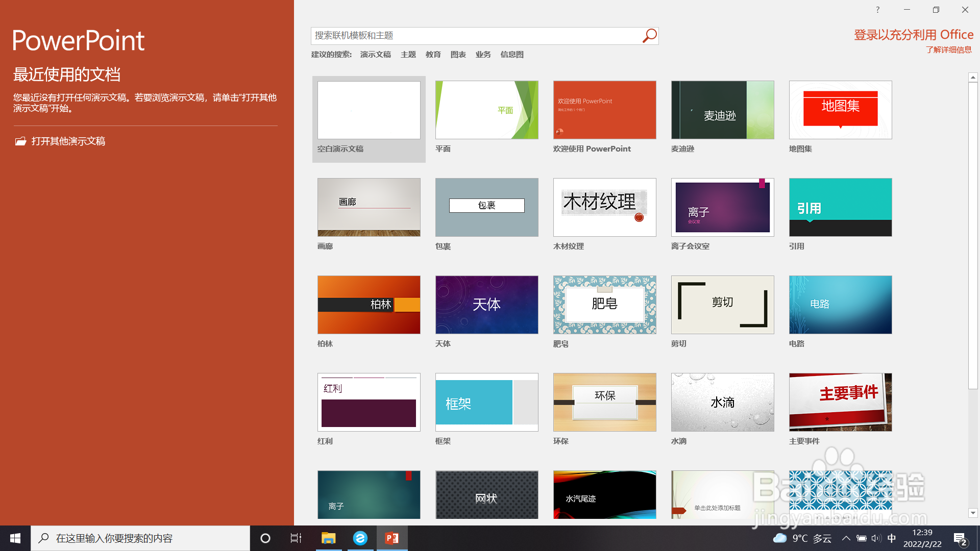Open Task View on taskbar
980x551 pixels.
296,538
